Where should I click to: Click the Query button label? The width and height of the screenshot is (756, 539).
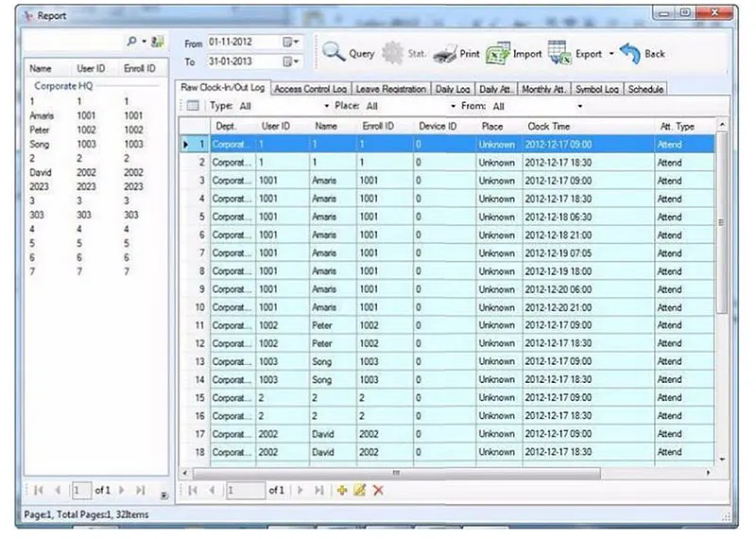click(362, 54)
